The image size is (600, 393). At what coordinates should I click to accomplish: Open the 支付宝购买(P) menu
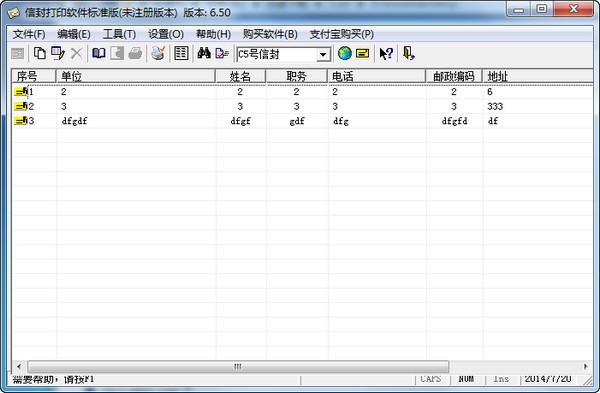pos(342,34)
